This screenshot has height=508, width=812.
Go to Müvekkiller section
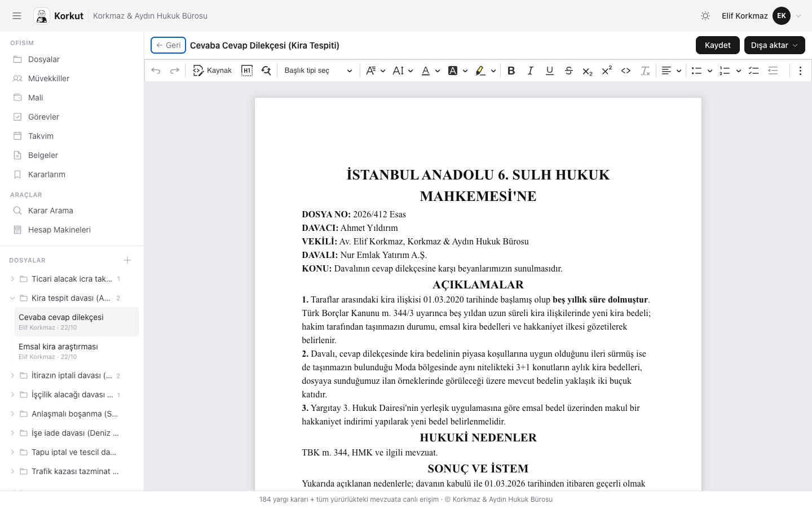(72, 78)
